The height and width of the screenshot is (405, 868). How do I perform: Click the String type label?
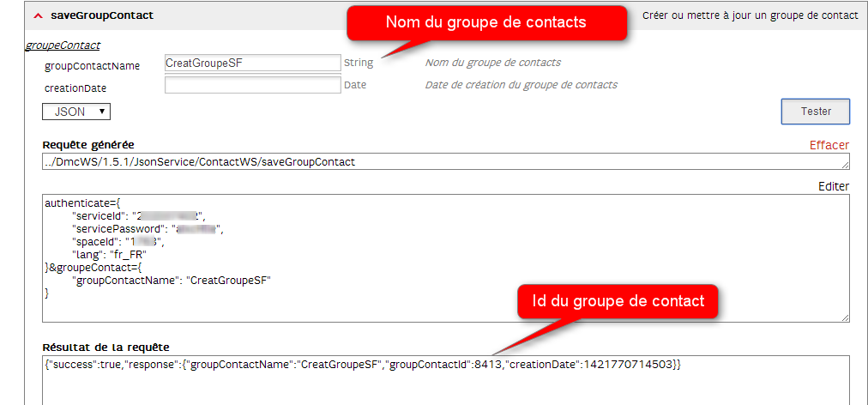tap(359, 63)
